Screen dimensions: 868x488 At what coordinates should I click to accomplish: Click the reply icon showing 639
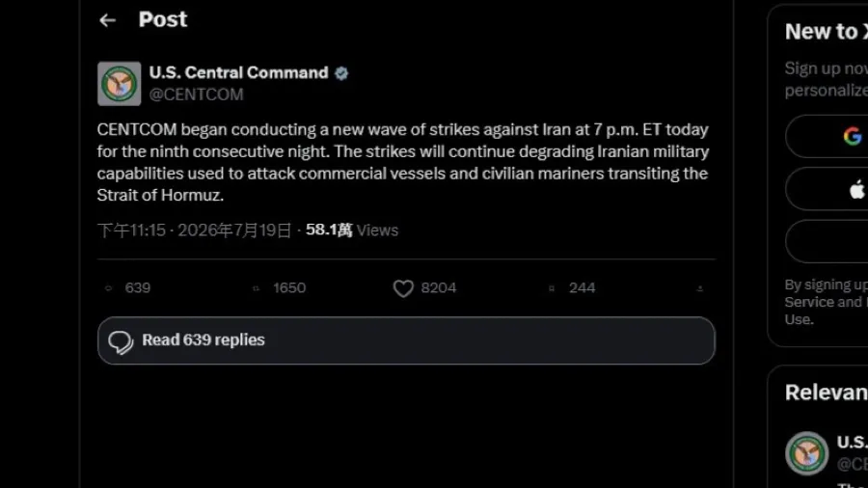[108, 288]
